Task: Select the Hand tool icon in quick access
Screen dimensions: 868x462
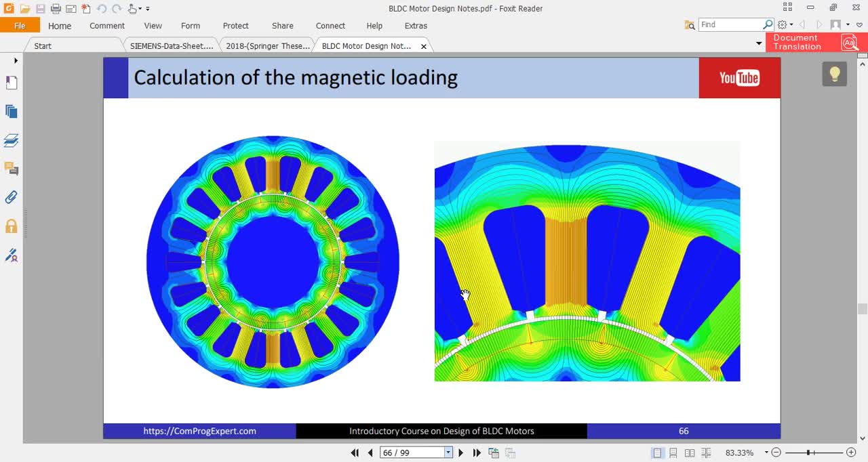Action: [x=132, y=9]
